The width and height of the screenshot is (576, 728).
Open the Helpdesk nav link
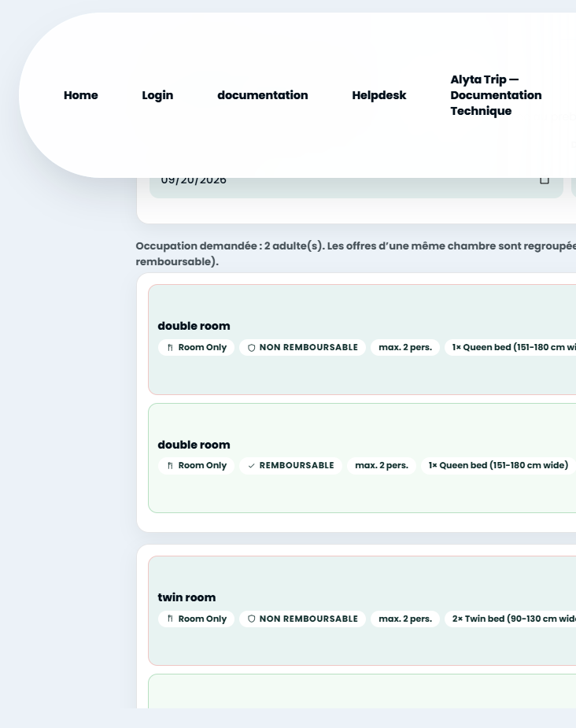click(x=378, y=95)
